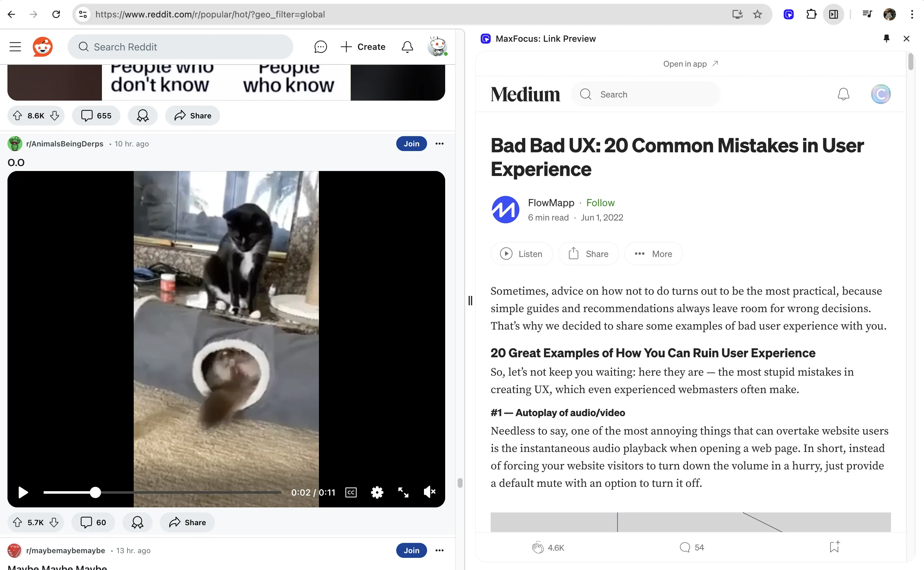924x570 pixels.
Task: Expand the Reddit post overflow menu (…)
Action: tap(440, 143)
